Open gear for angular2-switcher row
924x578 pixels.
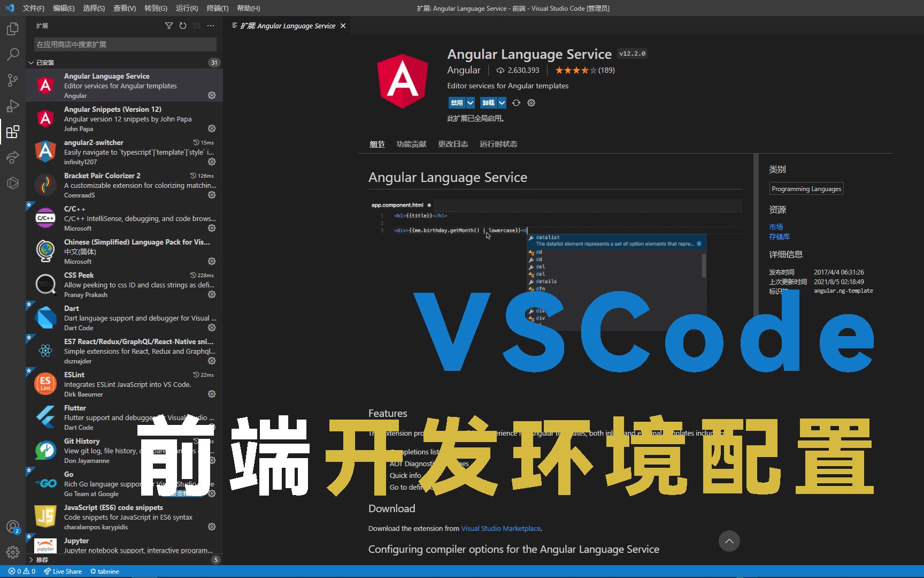(x=212, y=162)
